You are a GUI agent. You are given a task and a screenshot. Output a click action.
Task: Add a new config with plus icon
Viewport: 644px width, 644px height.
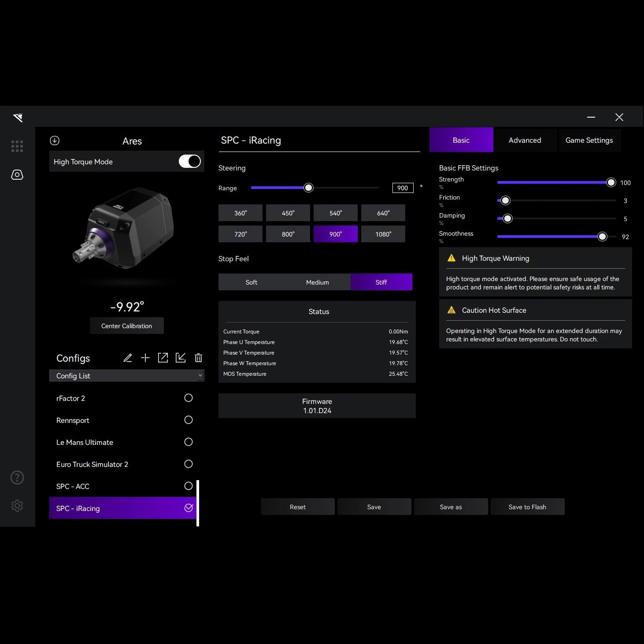click(145, 358)
